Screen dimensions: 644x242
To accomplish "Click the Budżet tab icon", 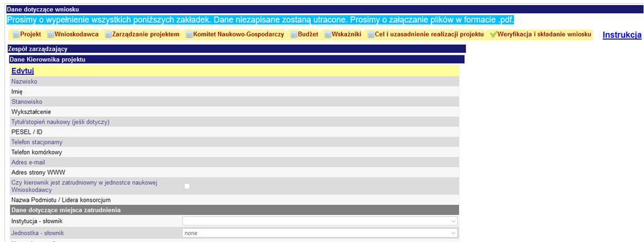I will pyautogui.click(x=294, y=35).
